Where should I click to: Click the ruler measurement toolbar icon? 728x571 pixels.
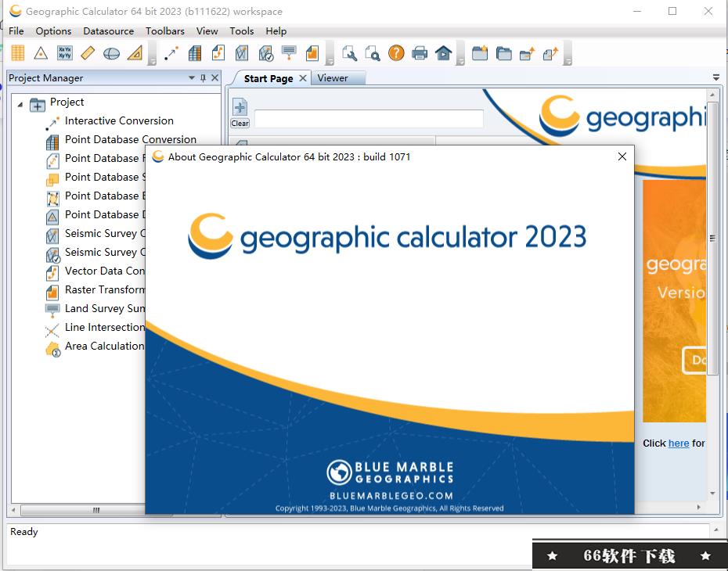tap(88, 53)
